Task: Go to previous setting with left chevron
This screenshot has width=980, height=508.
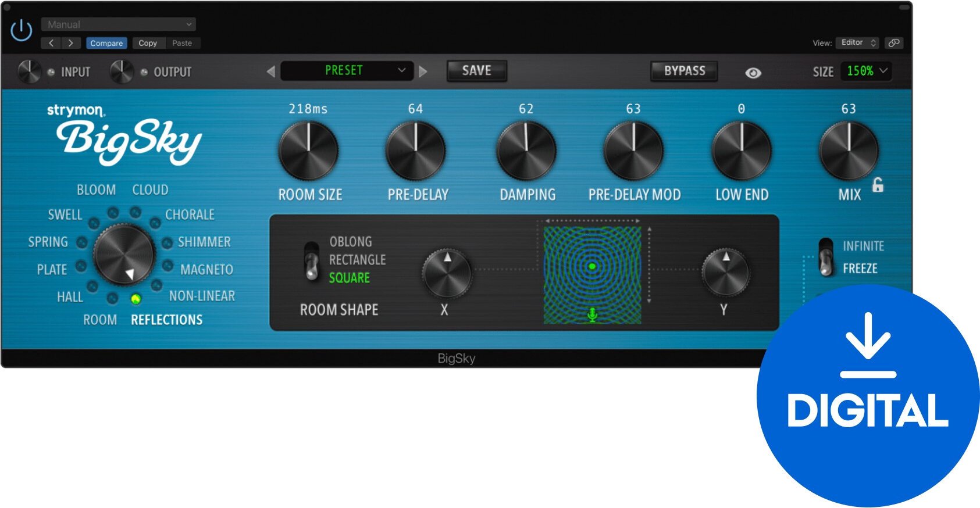Action: [x=51, y=43]
